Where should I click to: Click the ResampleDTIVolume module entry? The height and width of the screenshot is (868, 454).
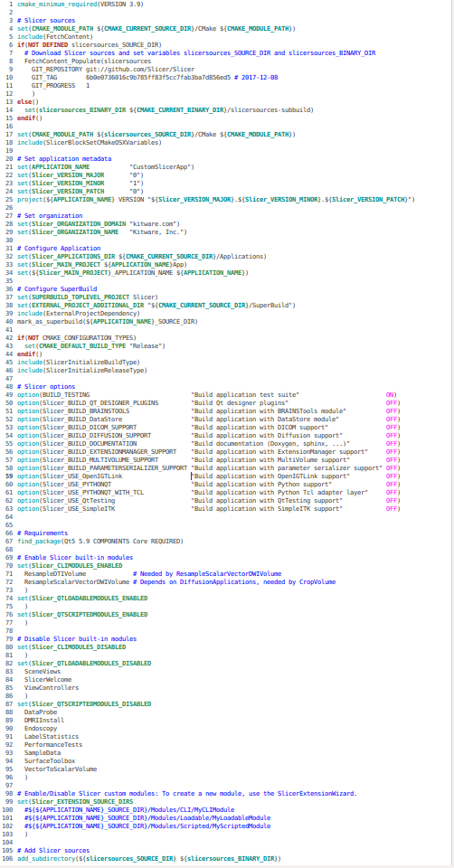click(x=55, y=573)
